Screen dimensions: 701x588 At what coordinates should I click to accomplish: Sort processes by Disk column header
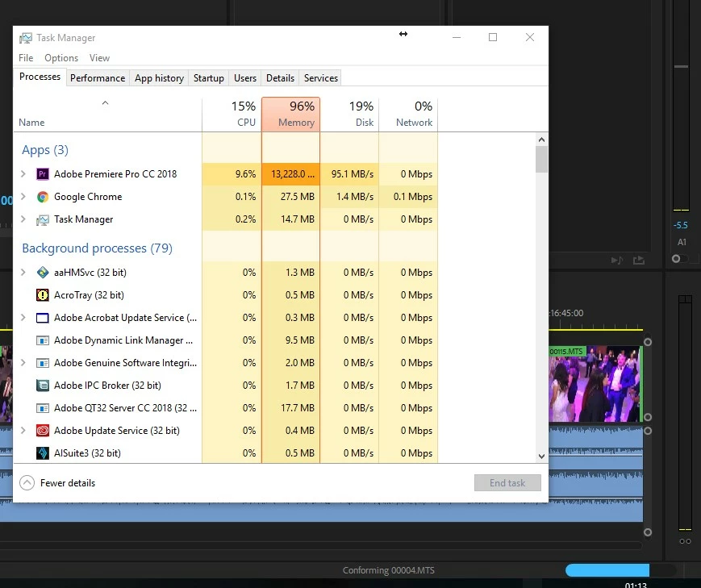349,115
